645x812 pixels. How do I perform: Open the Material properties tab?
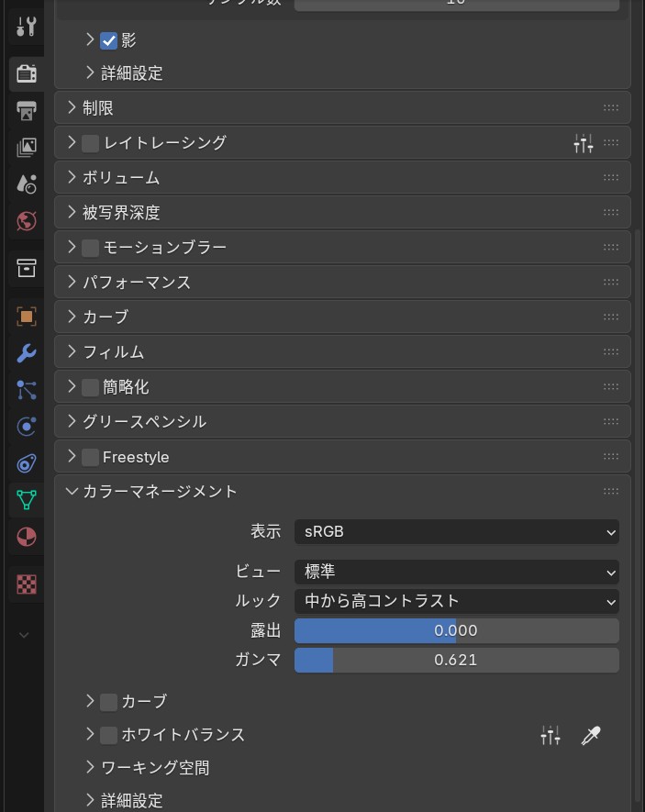(x=26, y=537)
